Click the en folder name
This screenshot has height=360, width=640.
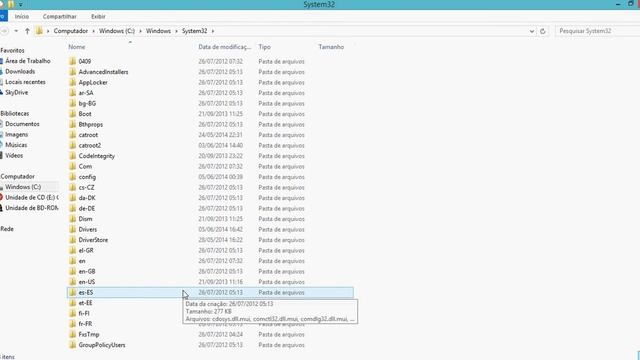click(x=82, y=261)
